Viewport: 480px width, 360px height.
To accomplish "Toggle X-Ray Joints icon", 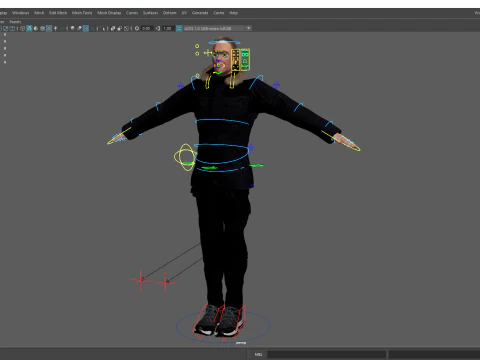I will pyautogui.click(x=126, y=28).
